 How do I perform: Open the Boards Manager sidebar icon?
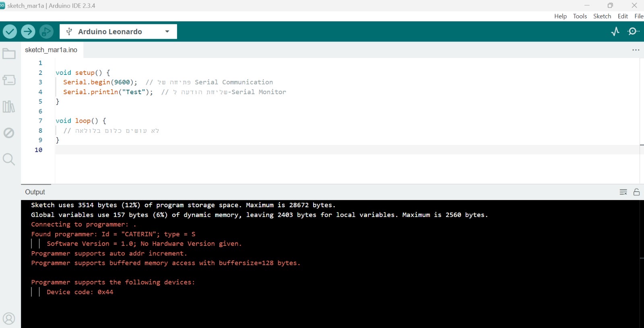[x=9, y=80]
